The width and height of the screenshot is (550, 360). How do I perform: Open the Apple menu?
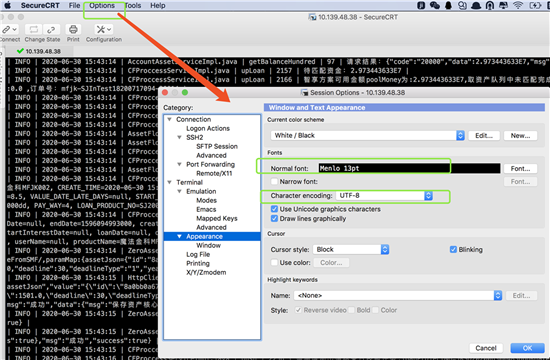tap(7, 5)
